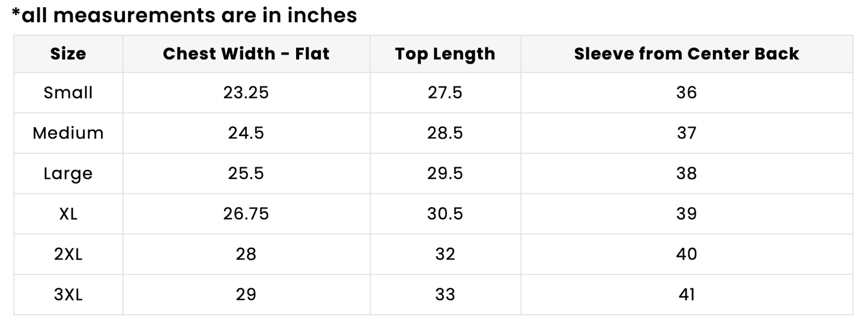Click the Chest Width - Flat header
Image resolution: width=868 pixels, height=336 pixels.
point(246,54)
